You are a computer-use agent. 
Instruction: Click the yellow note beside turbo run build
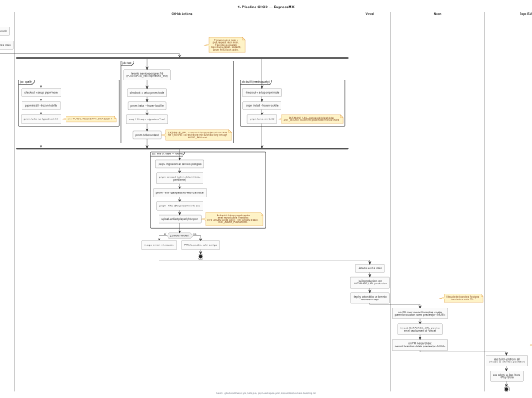coord(312,119)
